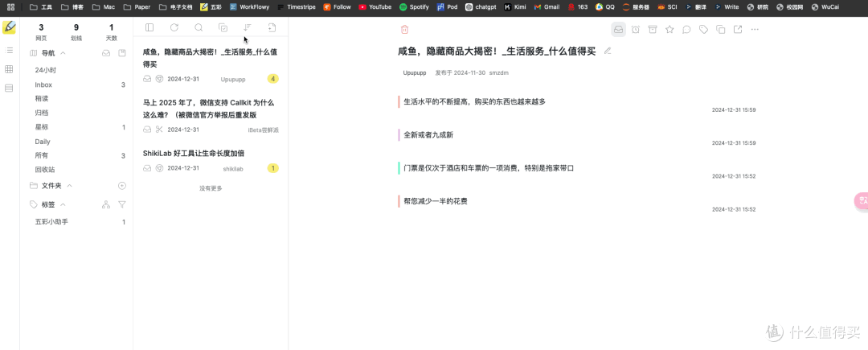Screen dimensions: 868x350
Task: Open Paper bookmark folder
Action: click(137, 7)
